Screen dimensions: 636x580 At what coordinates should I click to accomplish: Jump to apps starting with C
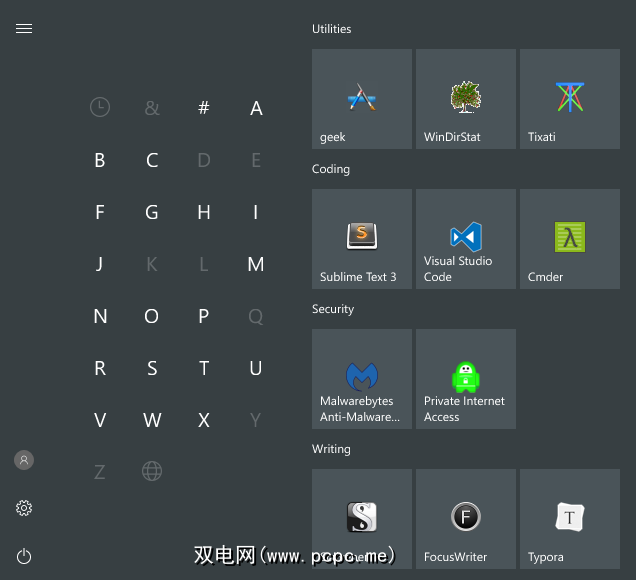pos(152,160)
